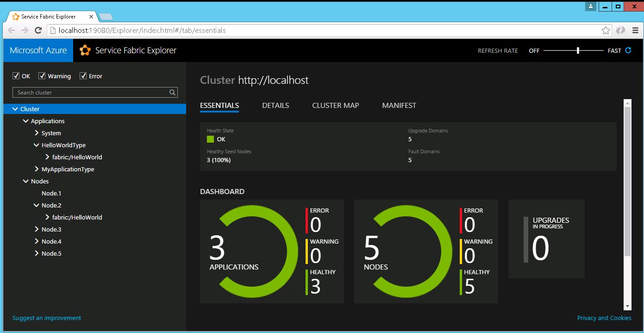Expand the Node.5 chevron
Screen dimensions: 644x333
pyautogui.click(x=37, y=253)
